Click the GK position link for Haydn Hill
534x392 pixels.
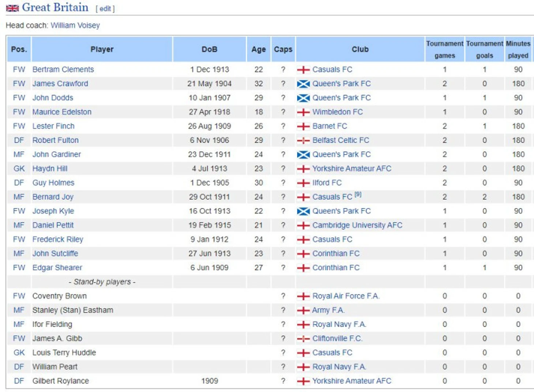(19, 168)
